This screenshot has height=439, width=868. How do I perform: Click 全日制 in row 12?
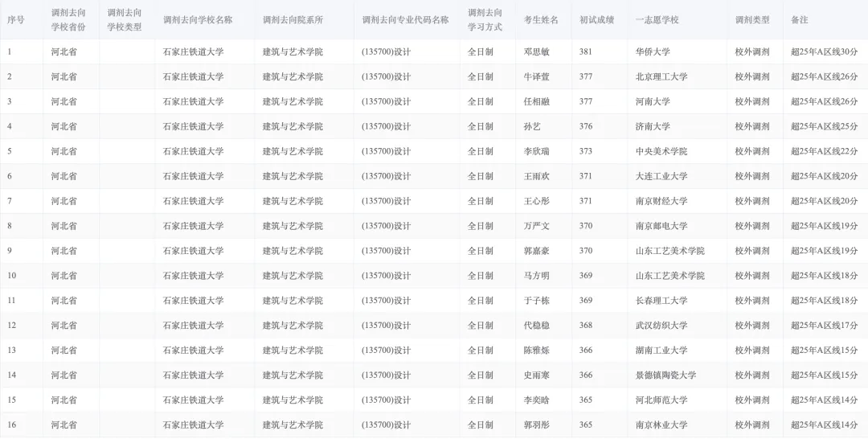[481, 326]
